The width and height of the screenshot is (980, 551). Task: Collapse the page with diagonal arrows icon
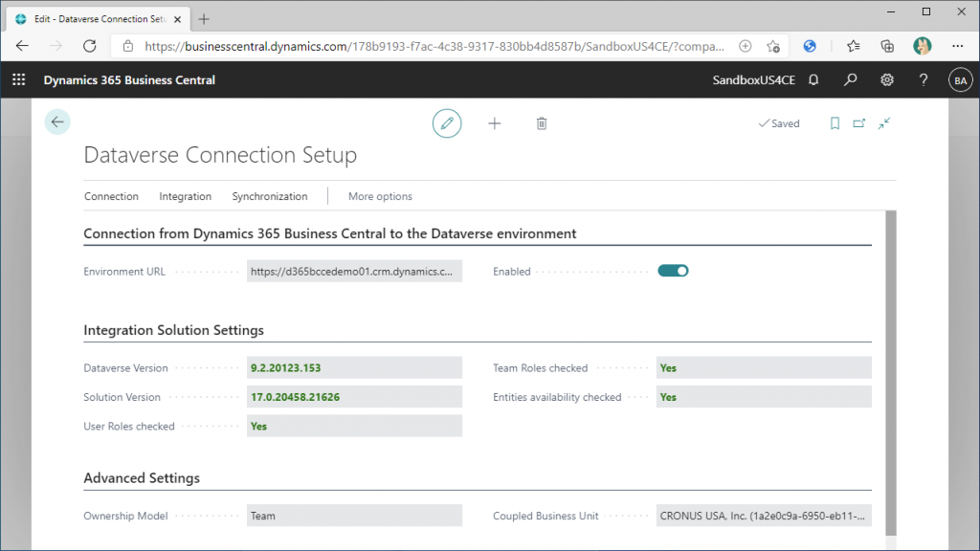883,123
